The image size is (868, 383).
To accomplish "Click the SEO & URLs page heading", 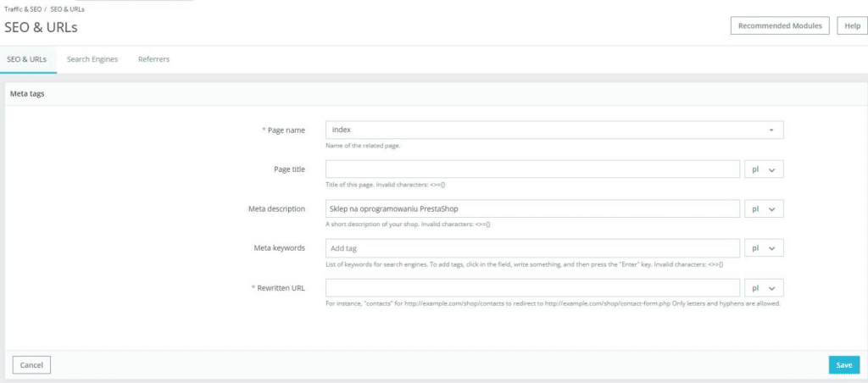I will [x=41, y=26].
